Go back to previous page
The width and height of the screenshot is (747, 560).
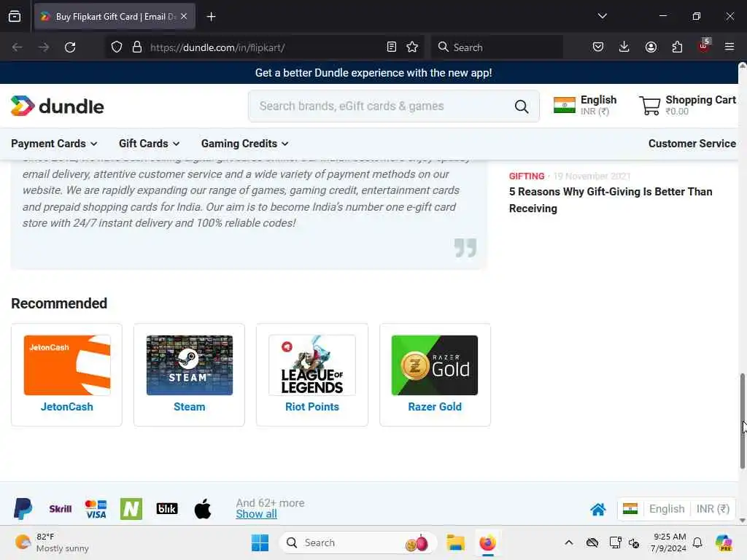coord(18,47)
